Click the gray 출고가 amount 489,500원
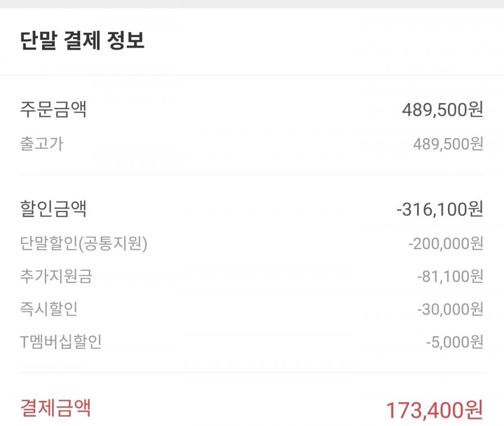Viewport: 504px width, 426px height. point(447,144)
